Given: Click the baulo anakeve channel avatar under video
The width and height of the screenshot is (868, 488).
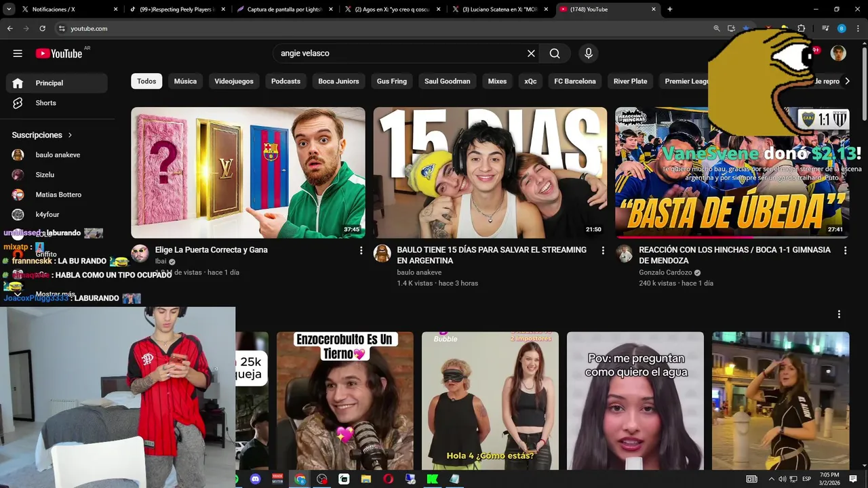Looking at the screenshot, I should (382, 253).
